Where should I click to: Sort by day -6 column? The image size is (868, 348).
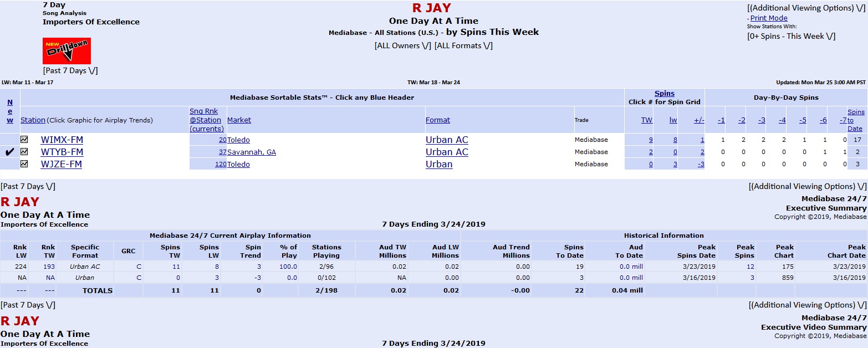pos(823,120)
